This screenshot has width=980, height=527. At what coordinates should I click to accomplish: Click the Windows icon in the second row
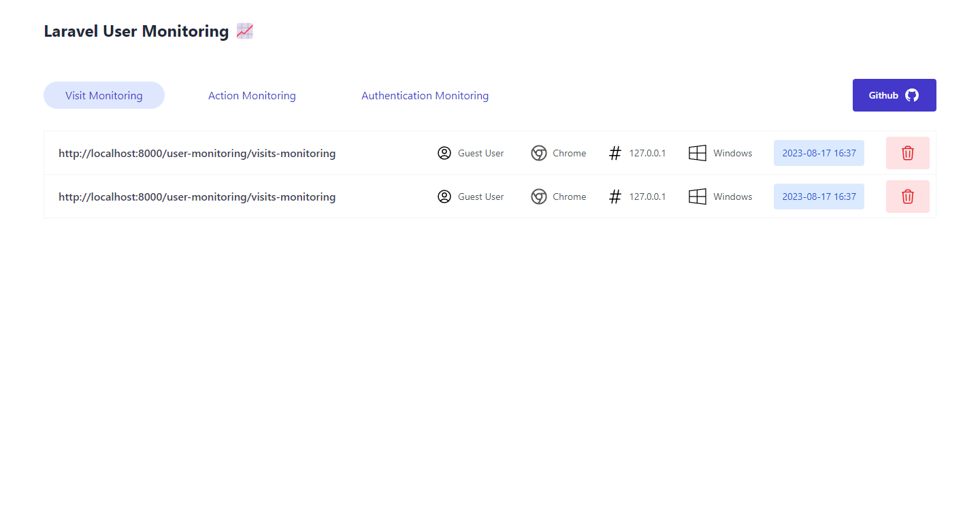(698, 197)
